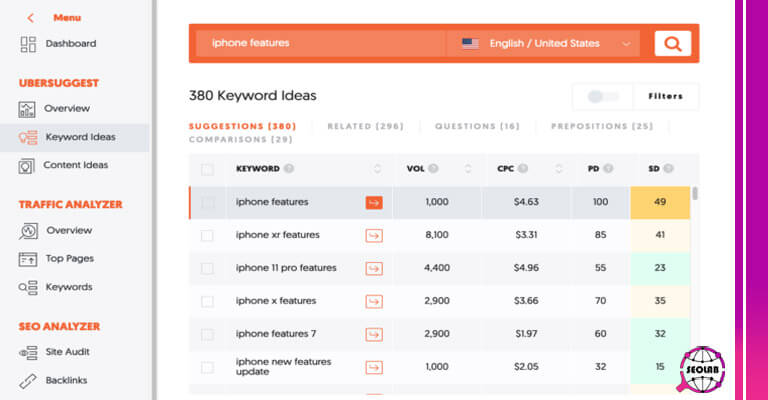The image size is (768, 400).
Task: Check the iphone xr features checkbox
Action: (x=207, y=235)
